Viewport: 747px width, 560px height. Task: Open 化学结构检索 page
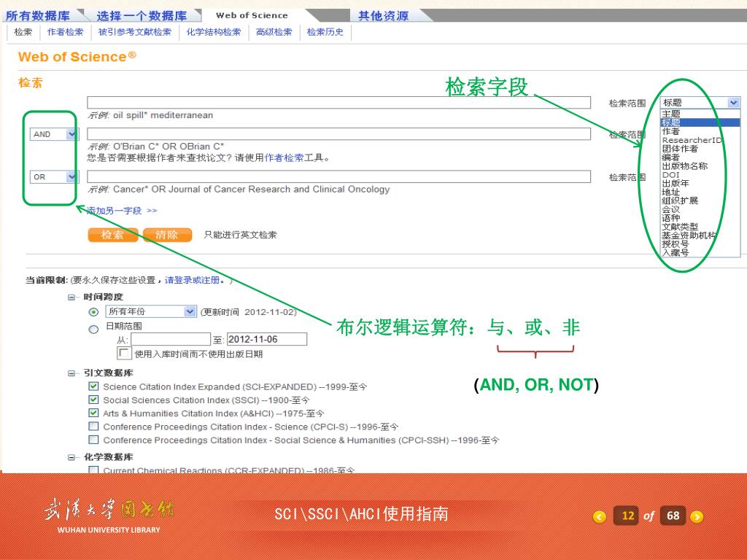click(214, 32)
